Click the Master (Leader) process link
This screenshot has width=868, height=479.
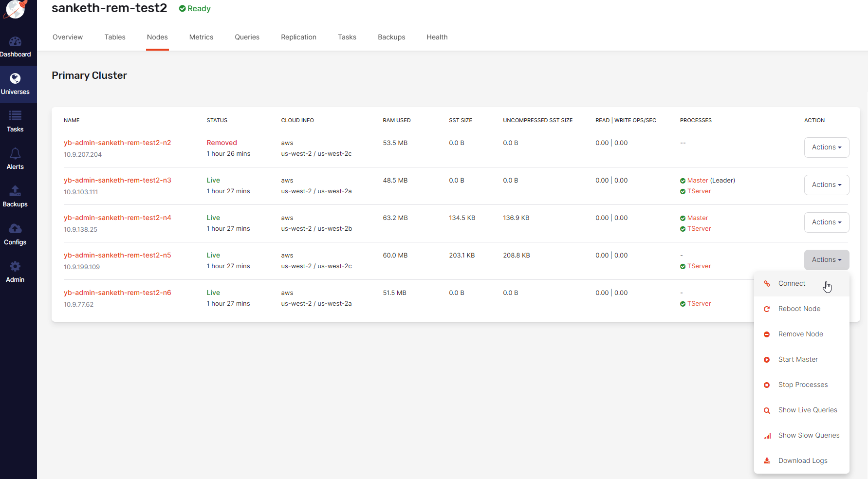click(x=698, y=181)
